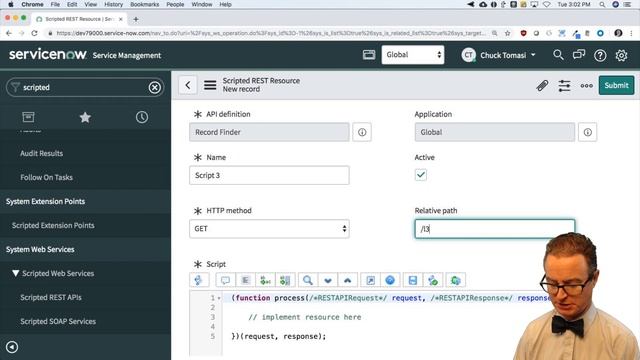The width and height of the screenshot is (640, 360).
Task: Bookmark this page with star icon
Action: [507, 33]
